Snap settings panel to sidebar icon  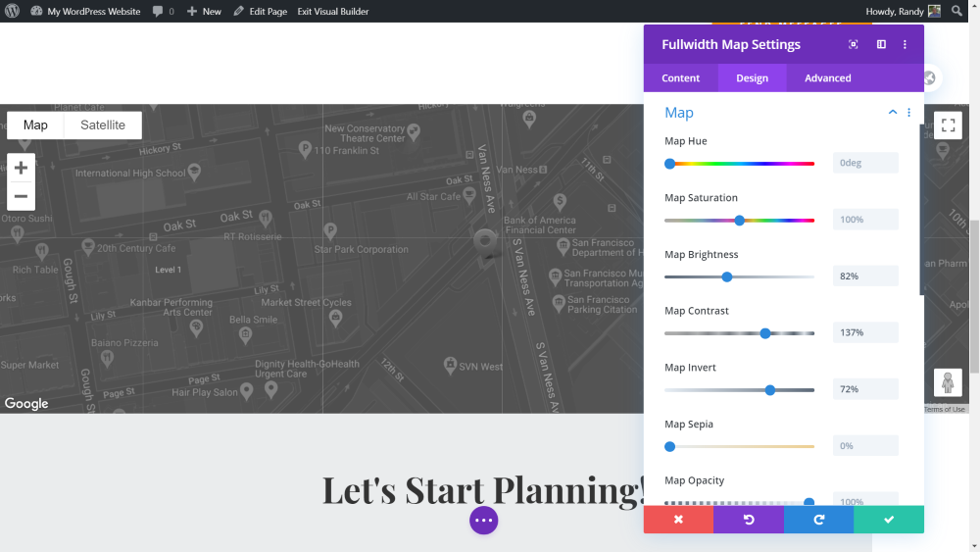tap(881, 44)
